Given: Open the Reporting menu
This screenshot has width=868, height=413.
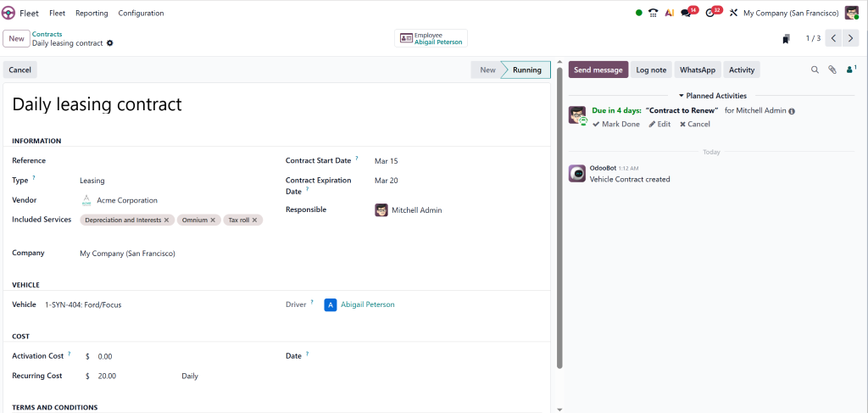Looking at the screenshot, I should (x=92, y=13).
